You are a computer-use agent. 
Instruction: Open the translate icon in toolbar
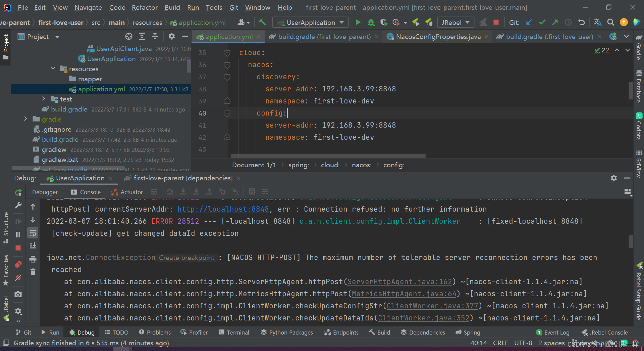pyautogui.click(x=597, y=23)
